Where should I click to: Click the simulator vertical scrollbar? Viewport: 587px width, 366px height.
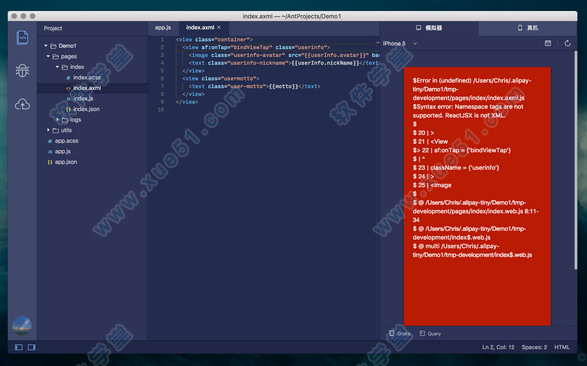(x=575, y=160)
